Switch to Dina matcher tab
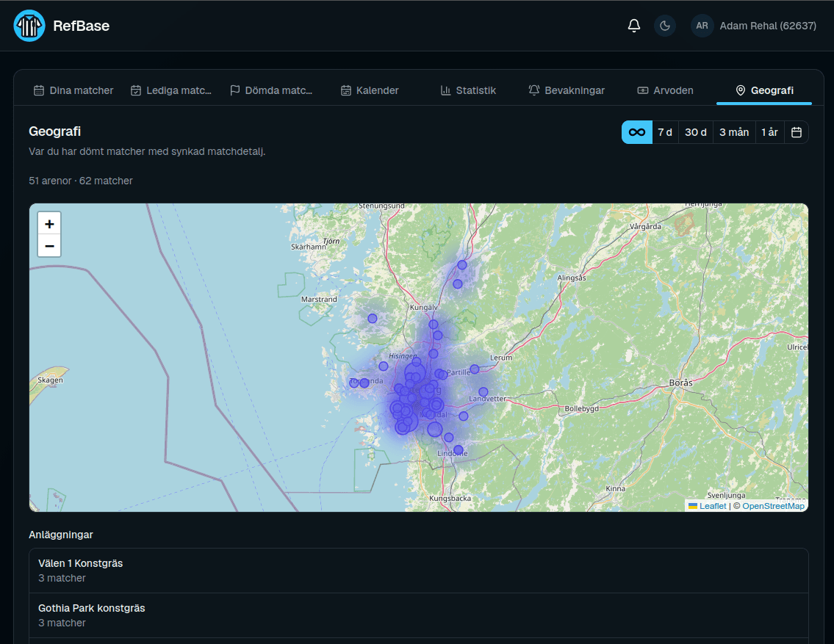The image size is (834, 644). click(x=73, y=90)
